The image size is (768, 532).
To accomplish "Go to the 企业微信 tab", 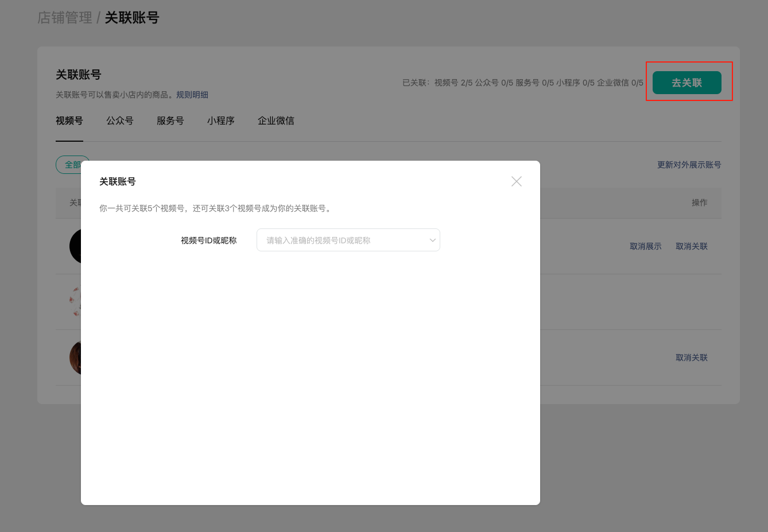I will tap(276, 121).
